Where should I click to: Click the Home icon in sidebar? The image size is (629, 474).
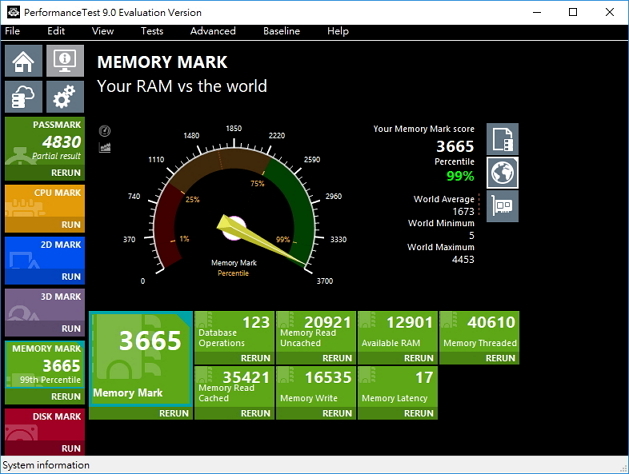tap(24, 62)
